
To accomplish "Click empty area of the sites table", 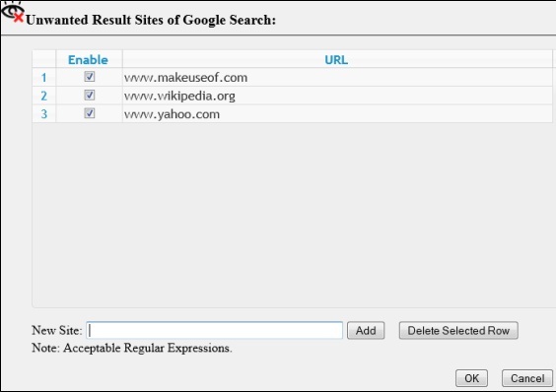I will 293,215.
